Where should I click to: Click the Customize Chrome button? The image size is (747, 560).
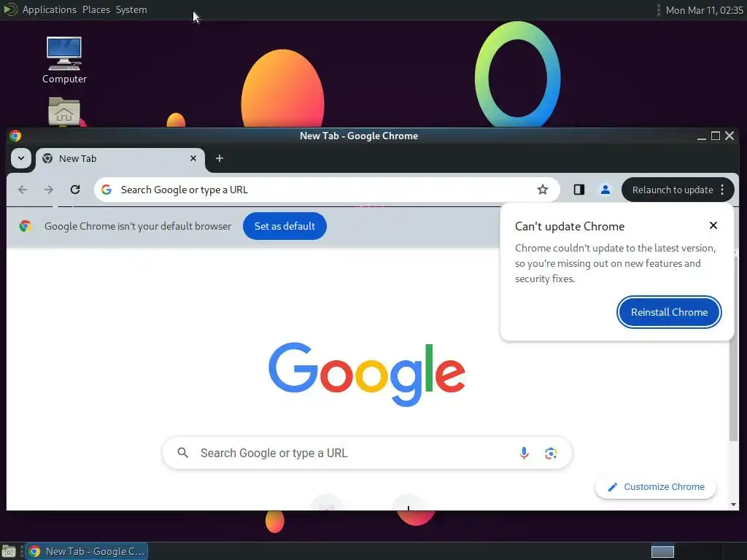pyautogui.click(x=656, y=486)
